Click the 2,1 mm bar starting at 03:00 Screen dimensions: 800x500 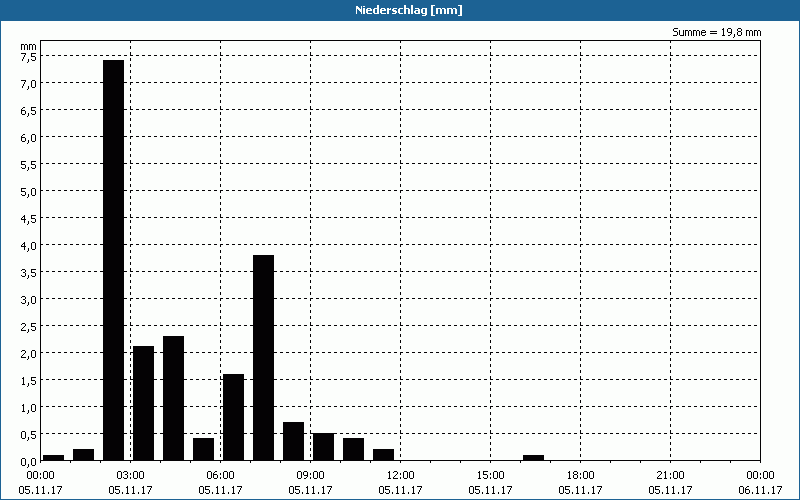(x=143, y=403)
